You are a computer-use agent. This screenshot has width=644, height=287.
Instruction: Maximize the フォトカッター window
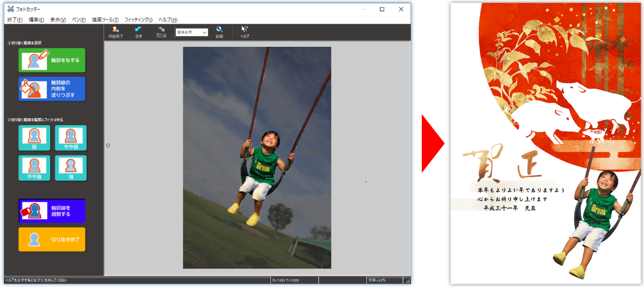pyautogui.click(x=382, y=9)
